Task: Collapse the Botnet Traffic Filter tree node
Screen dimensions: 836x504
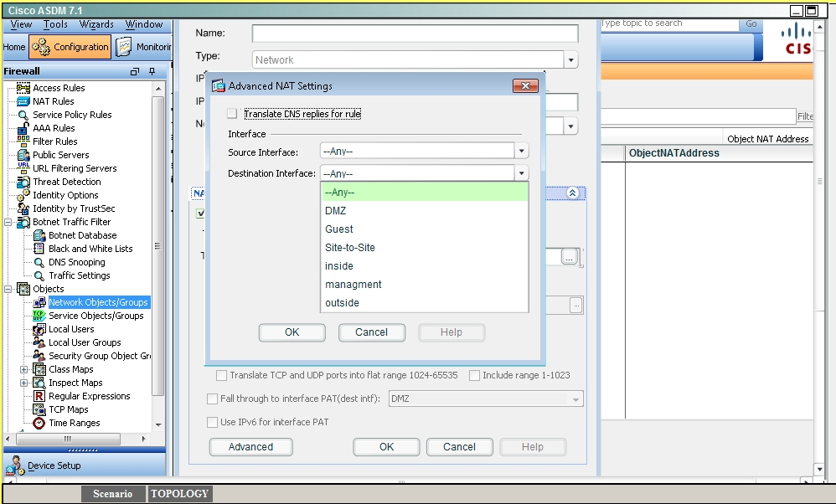Action: tap(8, 222)
